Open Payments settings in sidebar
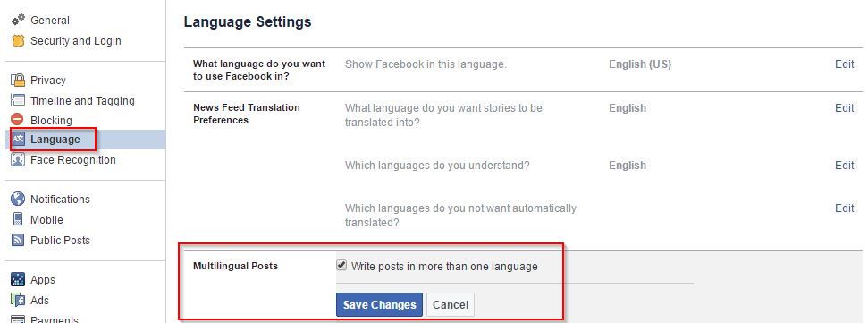This screenshot has width=868, height=323. point(55,319)
